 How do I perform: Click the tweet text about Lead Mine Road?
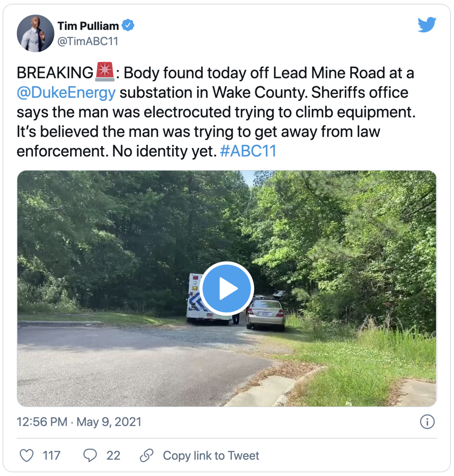[x=216, y=112]
